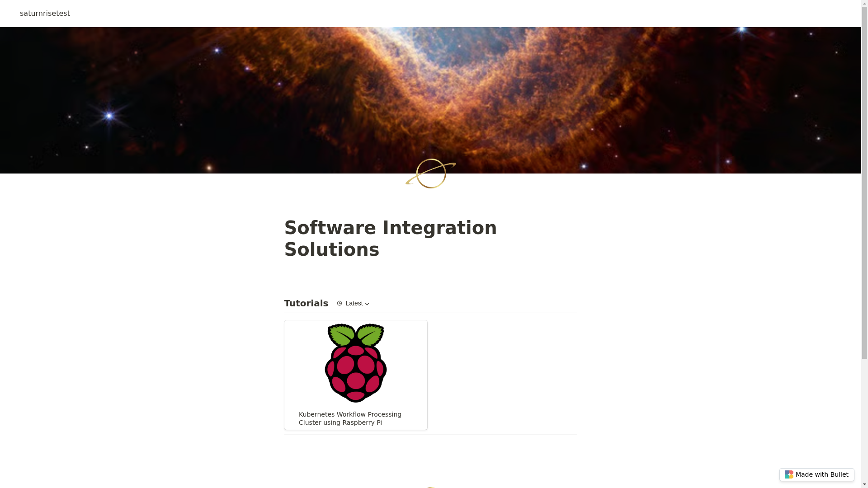Click the word Solutions in the page heading
This screenshot has height=488, width=868.
pyautogui.click(x=331, y=249)
